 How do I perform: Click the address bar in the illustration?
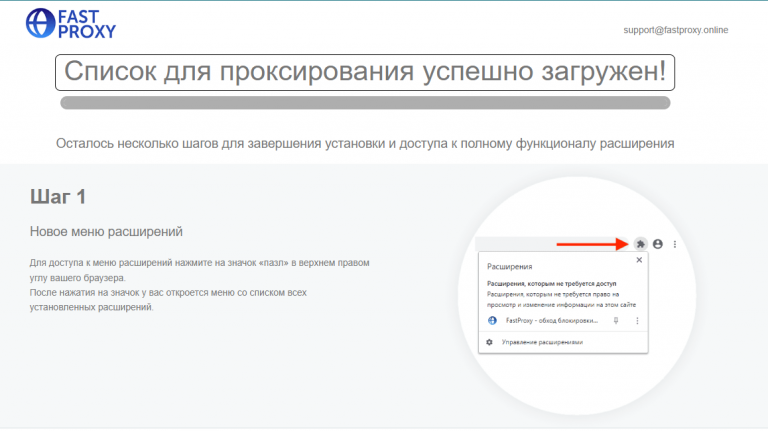point(552,244)
